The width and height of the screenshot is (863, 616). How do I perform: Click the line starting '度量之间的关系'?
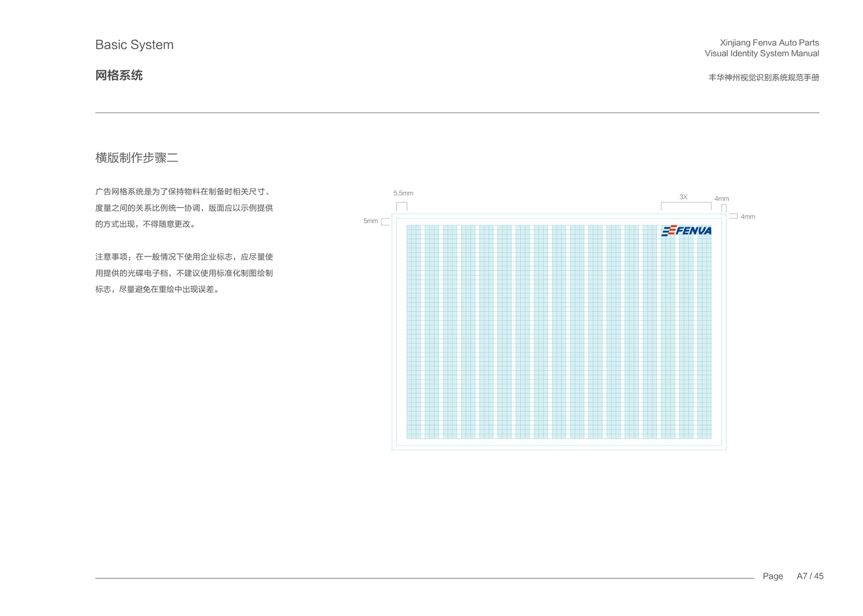click(x=184, y=208)
